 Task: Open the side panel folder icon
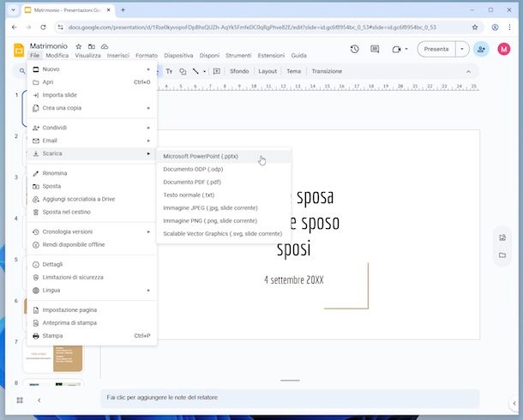[x=502, y=255]
